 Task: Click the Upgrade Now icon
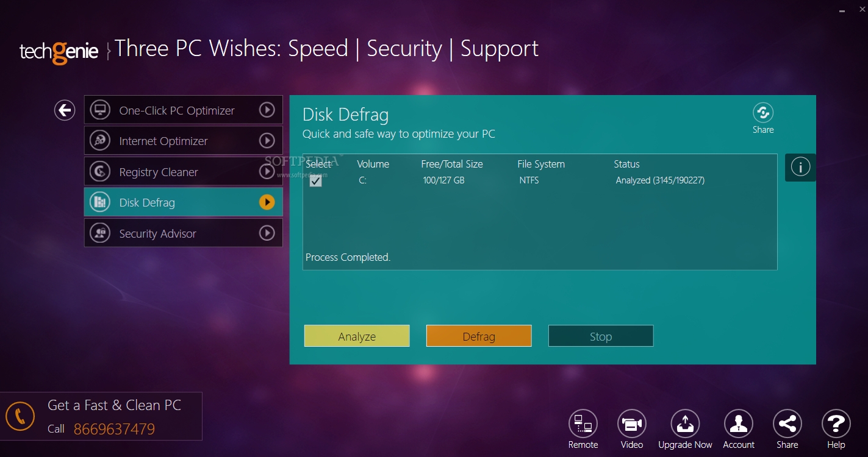tap(685, 423)
